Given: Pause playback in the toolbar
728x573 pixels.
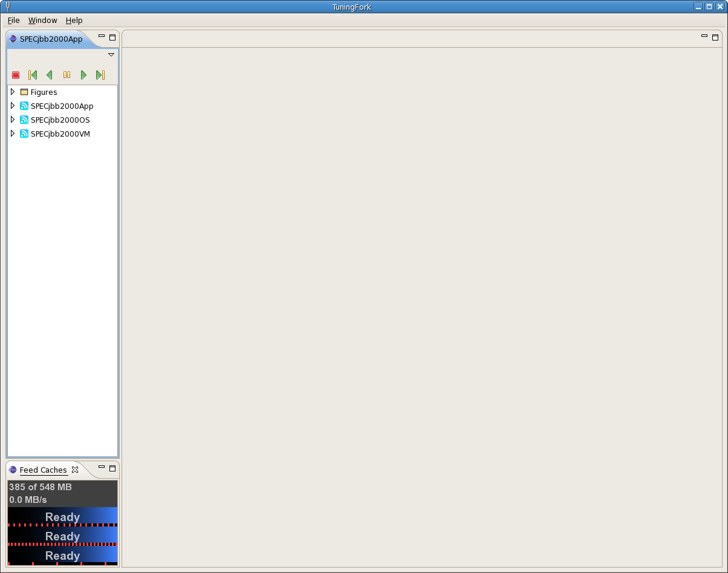Looking at the screenshot, I should click(67, 75).
